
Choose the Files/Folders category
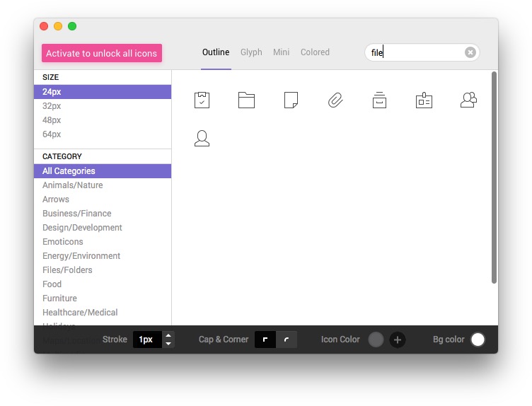pos(103,270)
